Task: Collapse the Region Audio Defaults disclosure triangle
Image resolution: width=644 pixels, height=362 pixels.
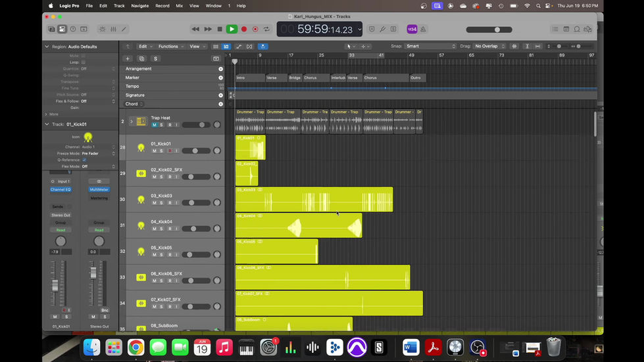Action: (x=47, y=47)
